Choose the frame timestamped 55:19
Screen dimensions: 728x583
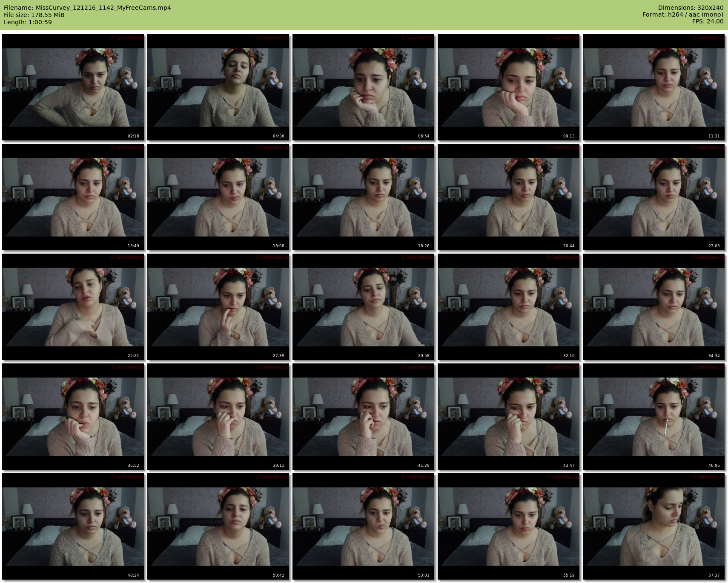coord(509,526)
